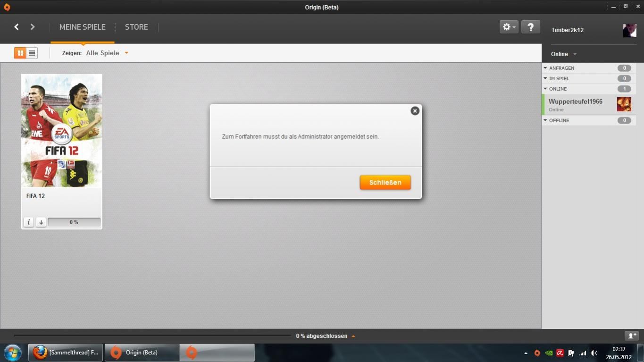This screenshot has height=362, width=644.
Task: Switch to the STORE tab
Action: (136, 27)
